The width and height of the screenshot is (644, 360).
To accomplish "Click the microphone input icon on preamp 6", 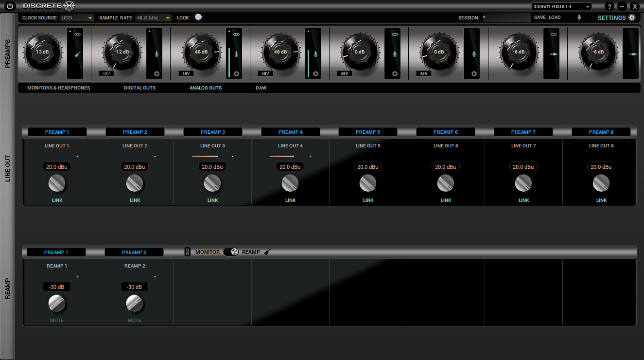I will pyautogui.click(x=474, y=54).
